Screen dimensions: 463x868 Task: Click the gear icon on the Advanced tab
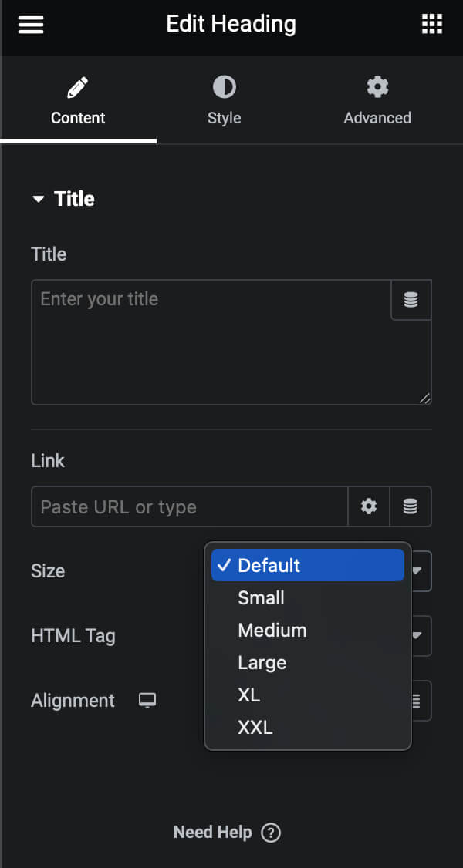[377, 86]
